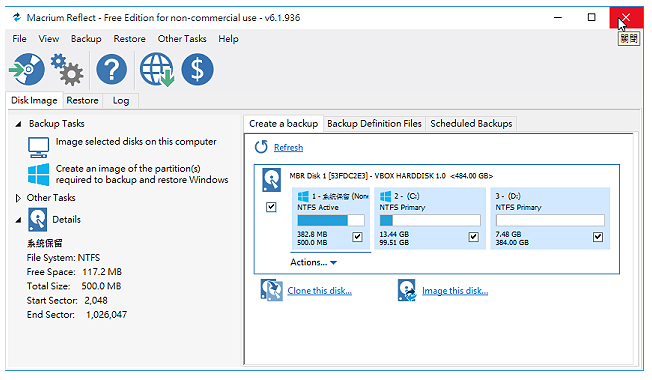The height and width of the screenshot is (380, 652).
Task: Click the globe download updates icon
Action: 157,69
